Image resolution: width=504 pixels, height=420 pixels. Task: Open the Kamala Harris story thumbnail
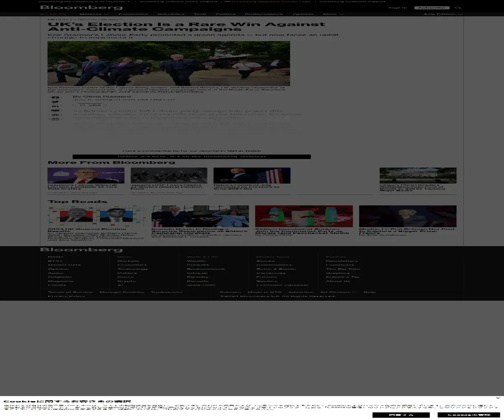(x=200, y=216)
